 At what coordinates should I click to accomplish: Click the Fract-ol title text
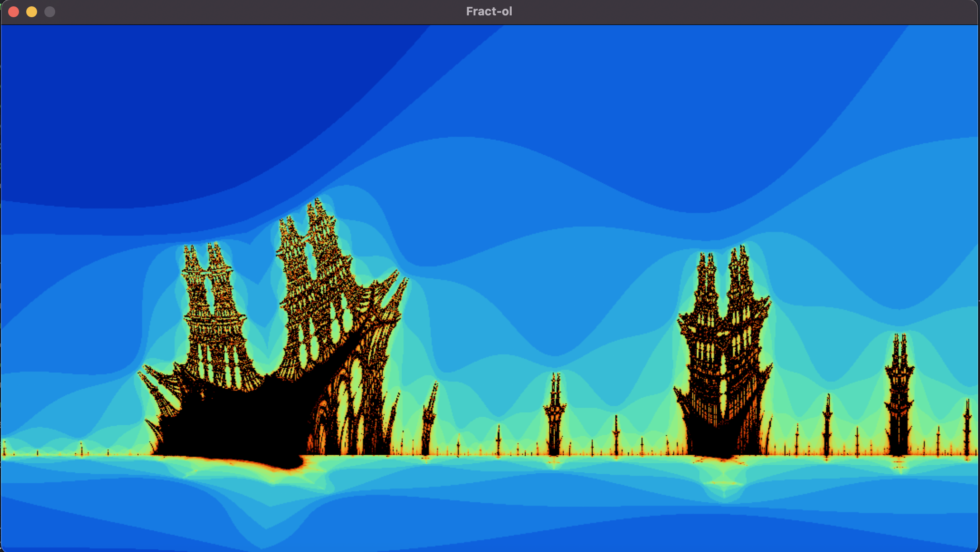click(x=489, y=11)
